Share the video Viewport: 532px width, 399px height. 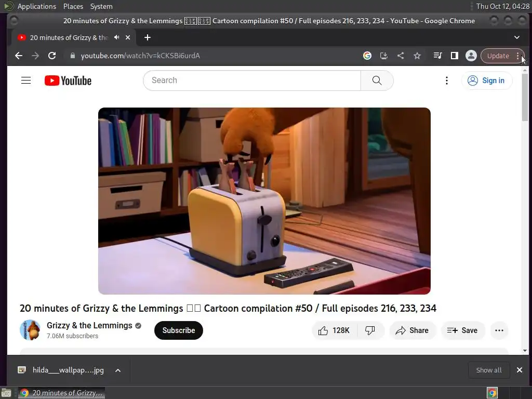412,330
